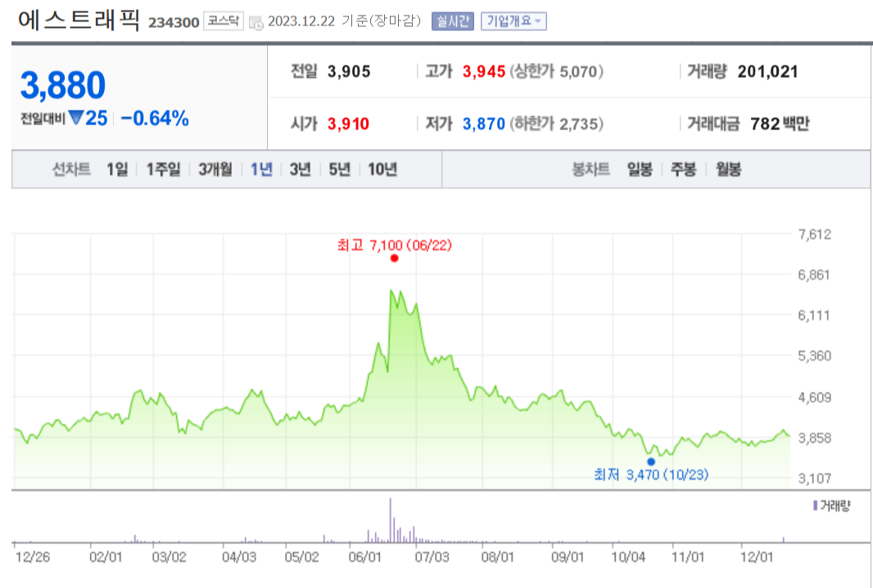Screen dimensions: 873x588
Task: Open the 일봉 daily candle chart
Action: (x=640, y=170)
